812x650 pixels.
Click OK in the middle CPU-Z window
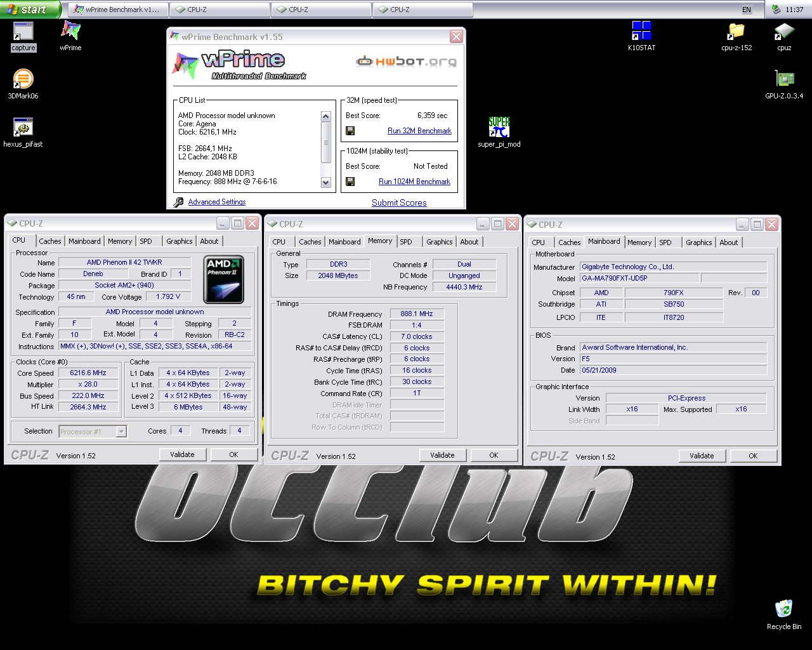(x=494, y=455)
